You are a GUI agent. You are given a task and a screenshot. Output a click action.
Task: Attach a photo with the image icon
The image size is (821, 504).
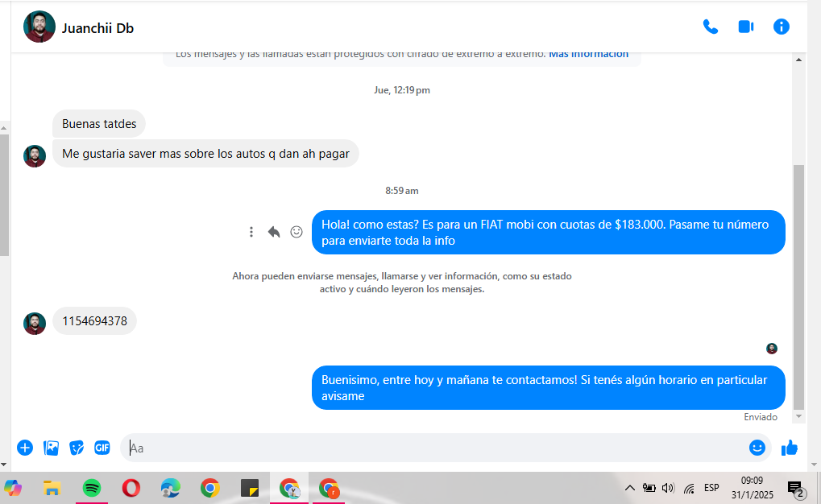(x=51, y=448)
